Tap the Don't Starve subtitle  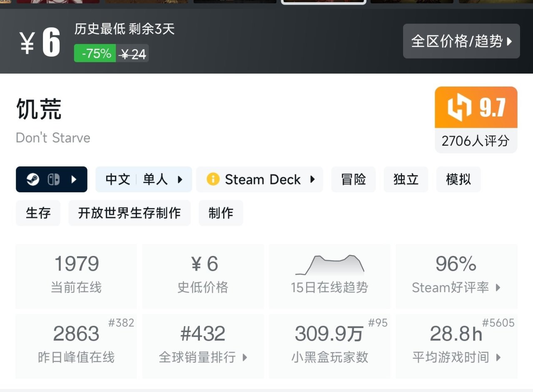coord(53,138)
